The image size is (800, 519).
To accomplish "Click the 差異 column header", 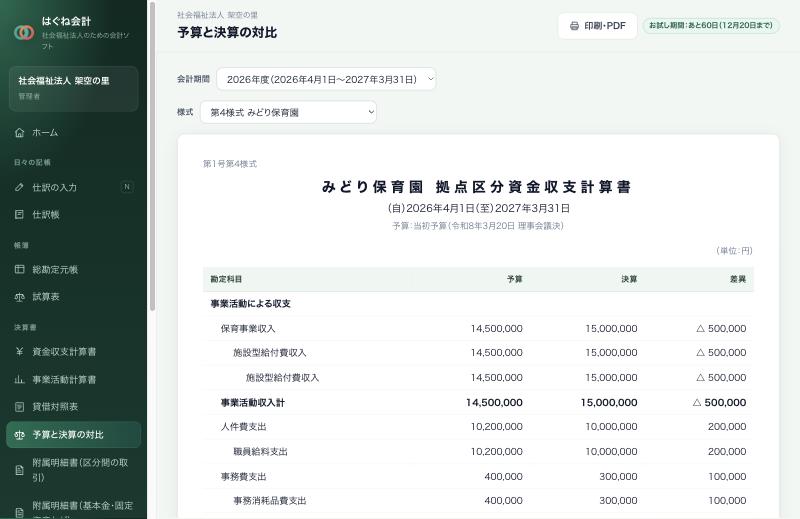I will click(x=738, y=279).
